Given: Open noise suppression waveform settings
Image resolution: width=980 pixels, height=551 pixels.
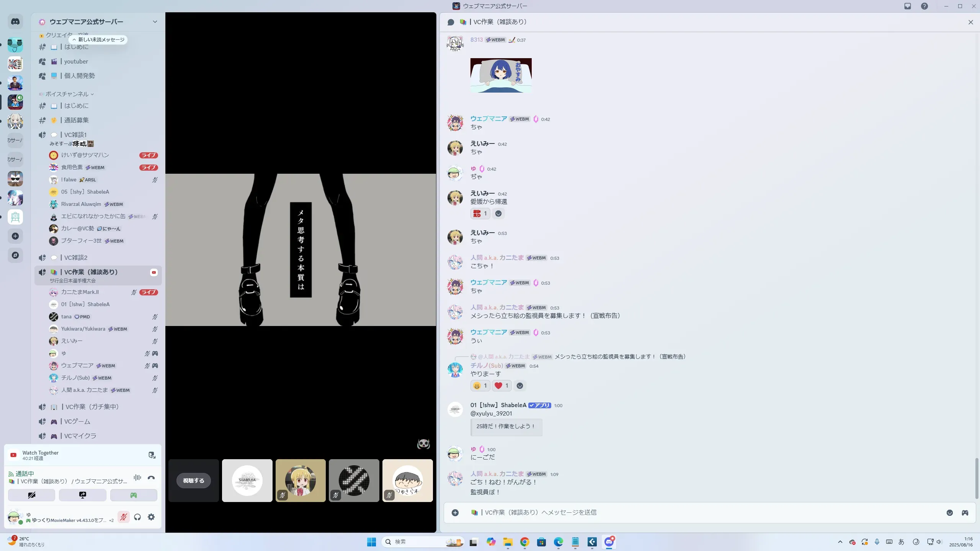Looking at the screenshot, I should click(x=137, y=478).
